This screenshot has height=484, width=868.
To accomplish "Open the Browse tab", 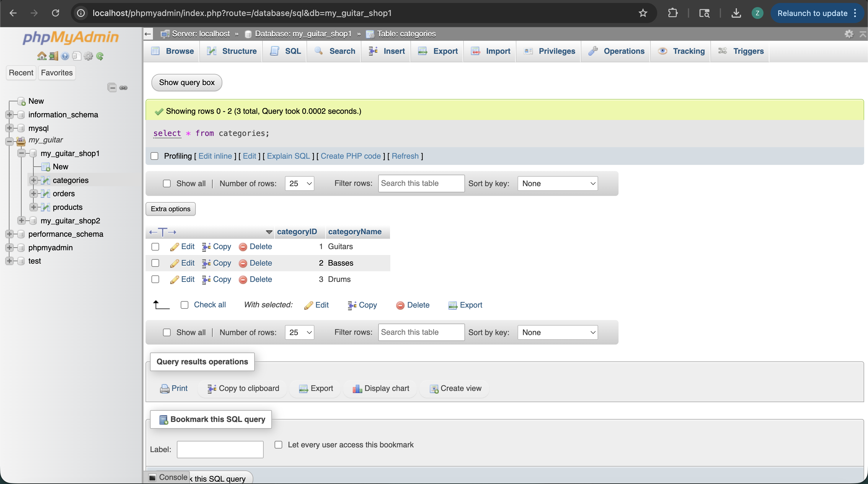I will [x=172, y=51].
